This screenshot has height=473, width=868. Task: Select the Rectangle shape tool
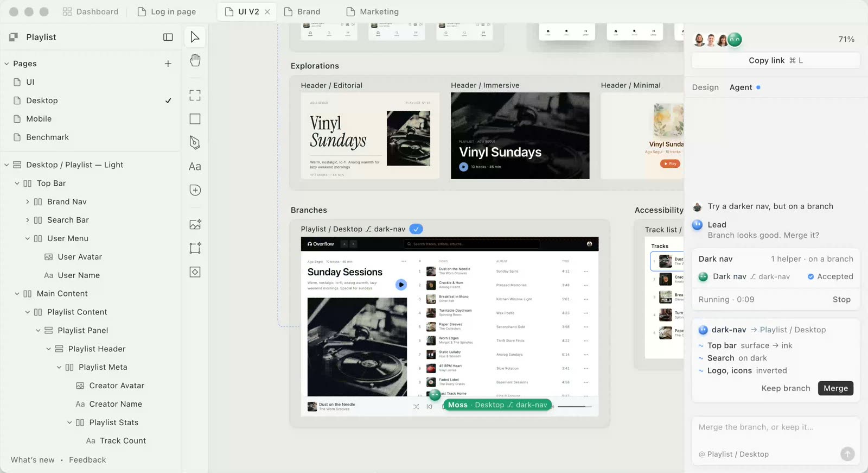195,119
